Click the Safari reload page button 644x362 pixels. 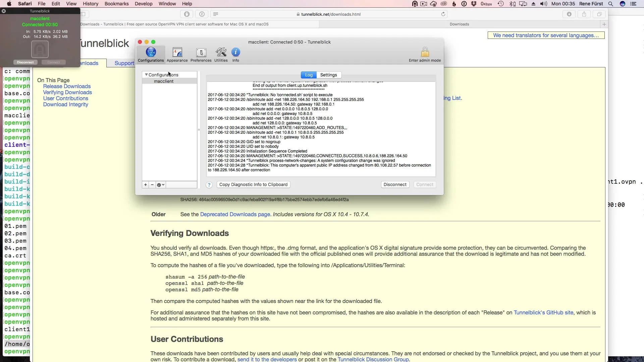pyautogui.click(x=443, y=14)
